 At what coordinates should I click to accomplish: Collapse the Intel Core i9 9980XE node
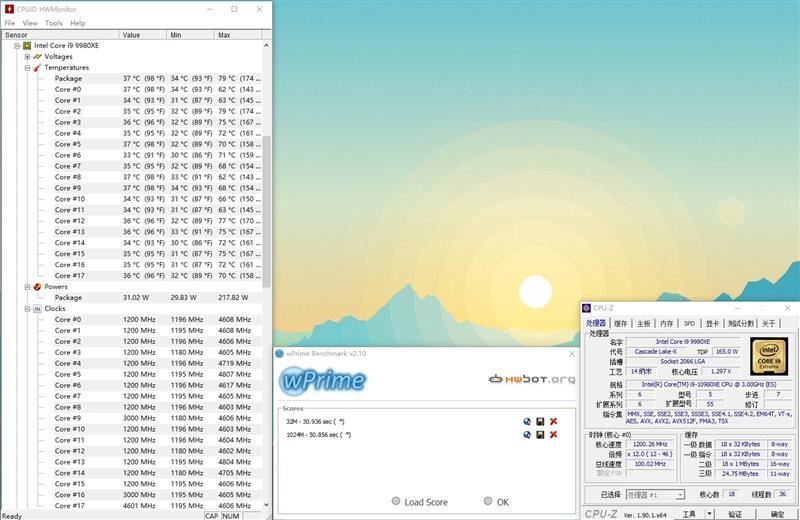tap(17, 45)
